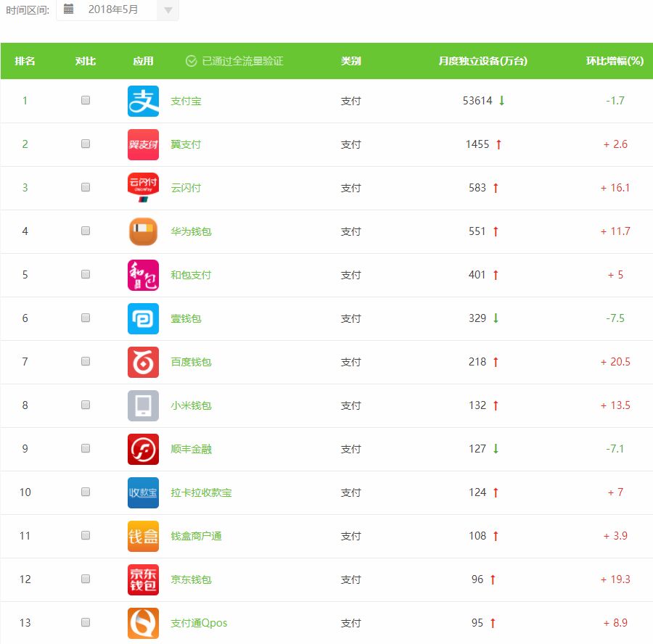
Task: Click the 月度独立设备(万台) column header
Action: pos(483,61)
